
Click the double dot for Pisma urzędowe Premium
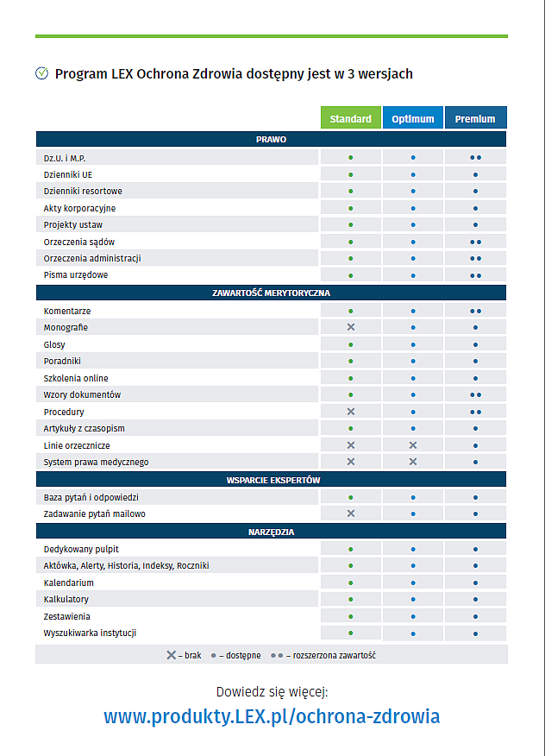tap(476, 276)
